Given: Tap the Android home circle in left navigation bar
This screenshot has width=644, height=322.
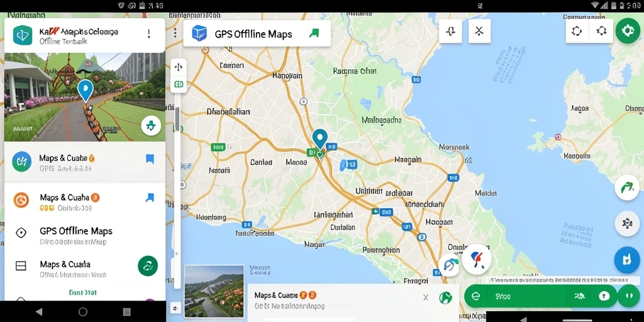Looking at the screenshot, I should coord(83,312).
